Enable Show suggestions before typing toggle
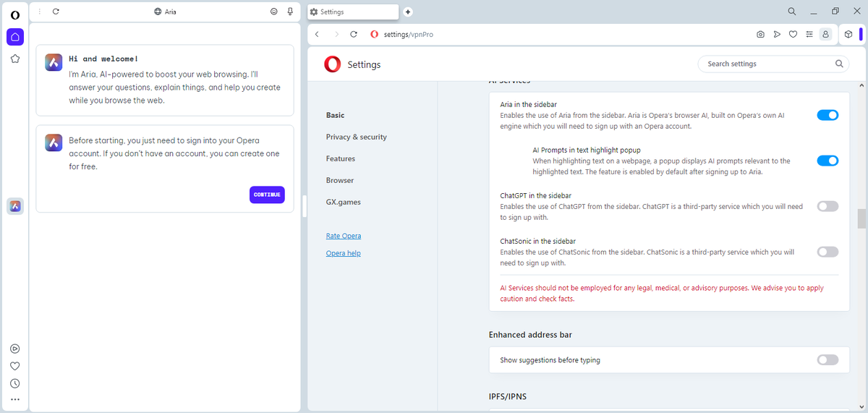The image size is (868, 413). (827, 359)
